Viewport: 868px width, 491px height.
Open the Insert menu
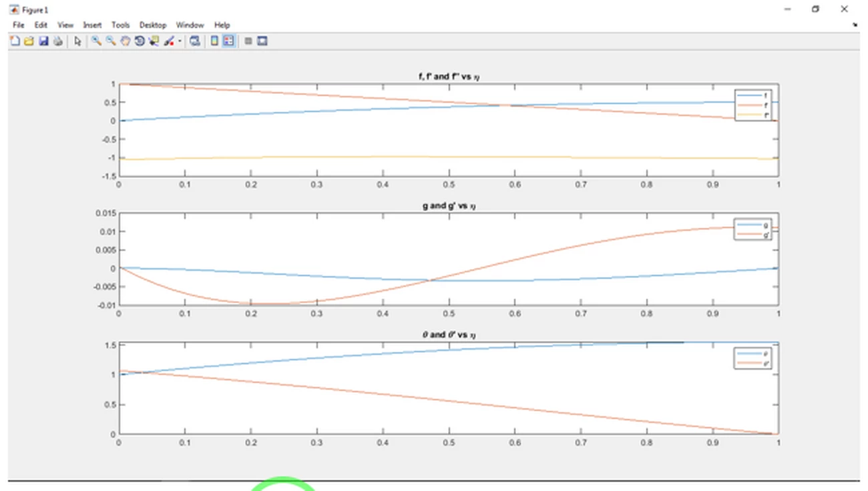coord(92,25)
